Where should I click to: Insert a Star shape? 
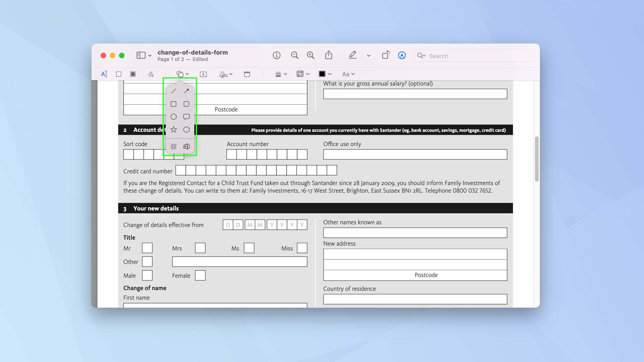pyautogui.click(x=174, y=130)
